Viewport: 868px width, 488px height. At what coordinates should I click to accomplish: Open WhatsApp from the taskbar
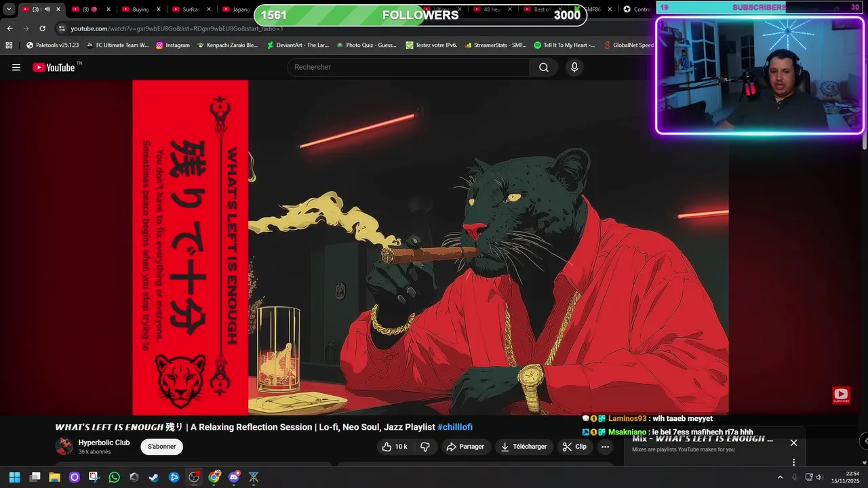point(114,477)
